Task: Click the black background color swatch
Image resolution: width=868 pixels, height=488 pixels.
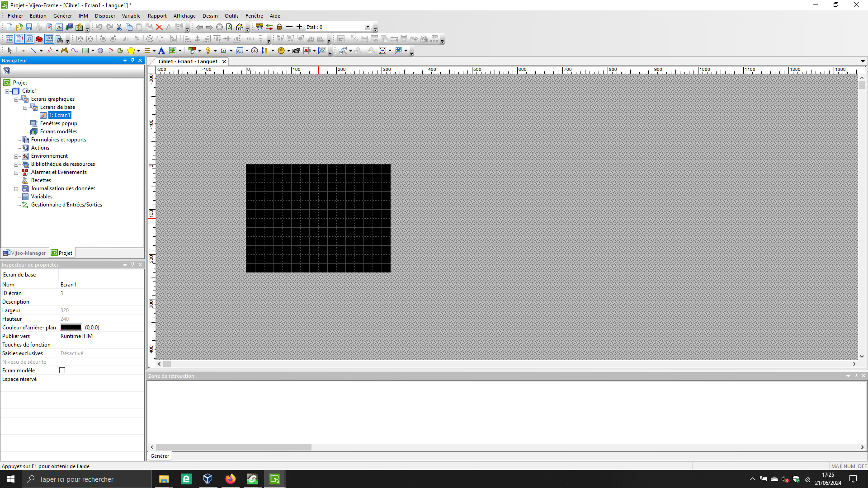Action: pyautogui.click(x=71, y=328)
